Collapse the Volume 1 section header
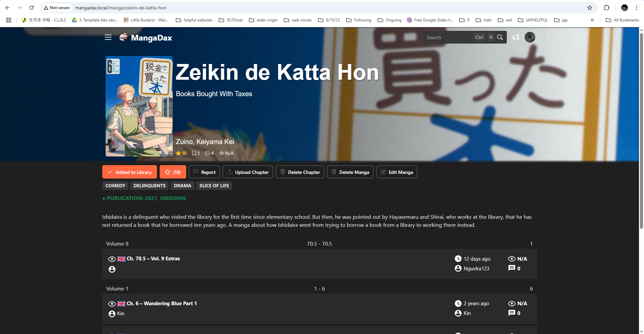Image resolution: width=644 pixels, height=334 pixels. click(319, 288)
